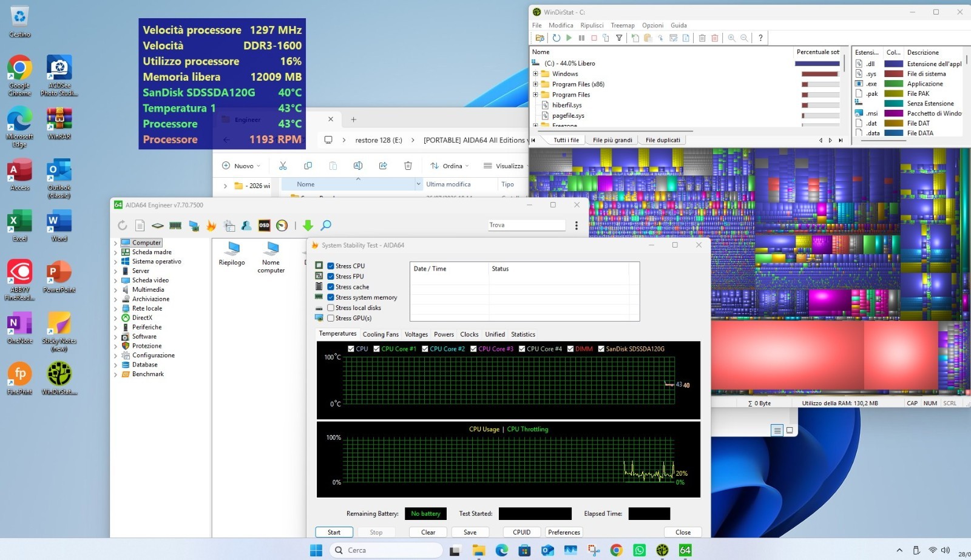Open the FinePrint desktop shortcut
Image resolution: width=971 pixels, height=560 pixels.
point(19,378)
